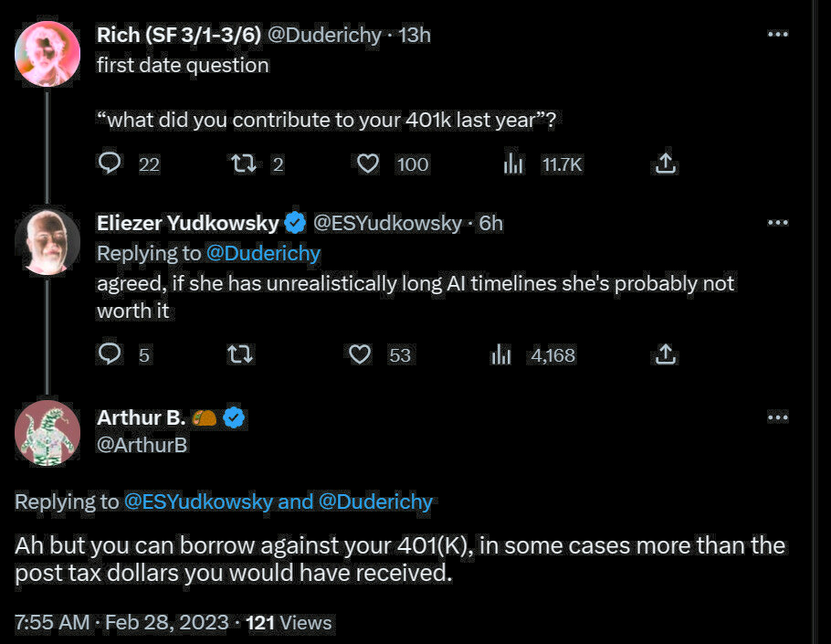
Task: Open Eliezer Yudkowsky's profile avatar
Action: coord(47,242)
